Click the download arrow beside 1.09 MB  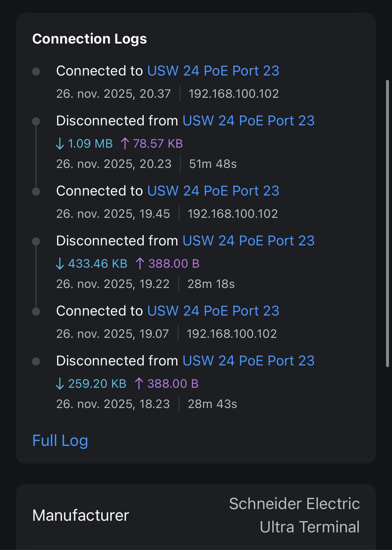[60, 144]
